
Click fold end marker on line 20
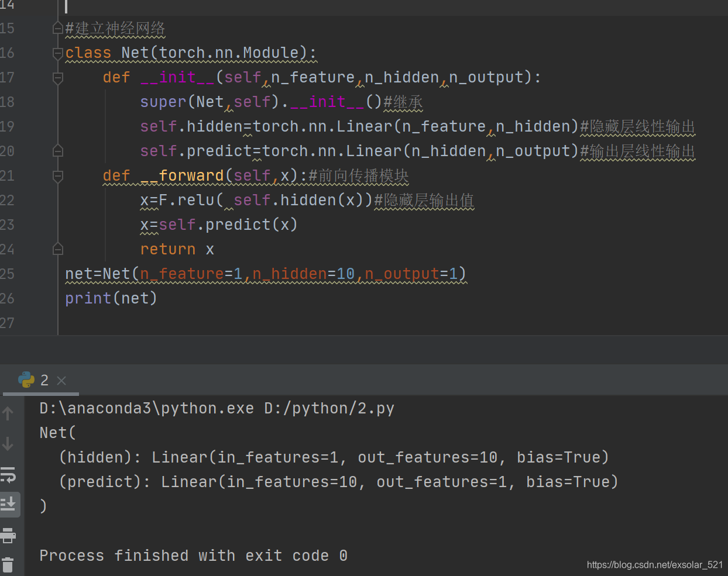[x=57, y=151]
